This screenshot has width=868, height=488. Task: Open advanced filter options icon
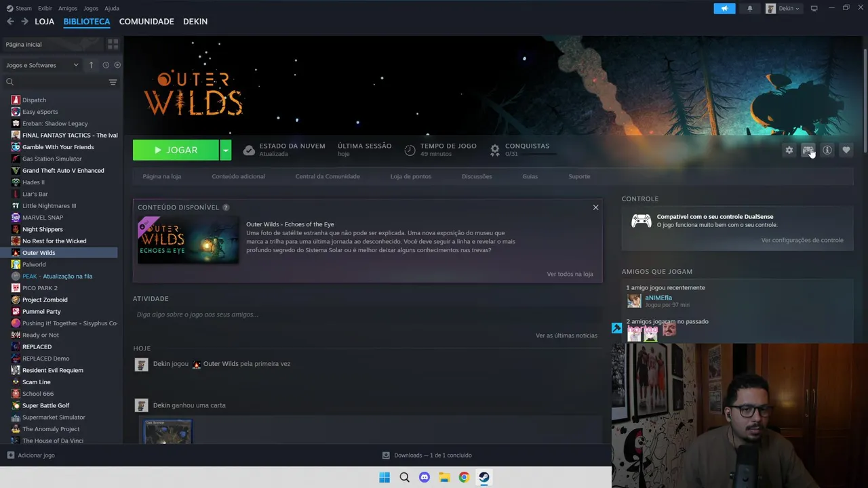113,82
